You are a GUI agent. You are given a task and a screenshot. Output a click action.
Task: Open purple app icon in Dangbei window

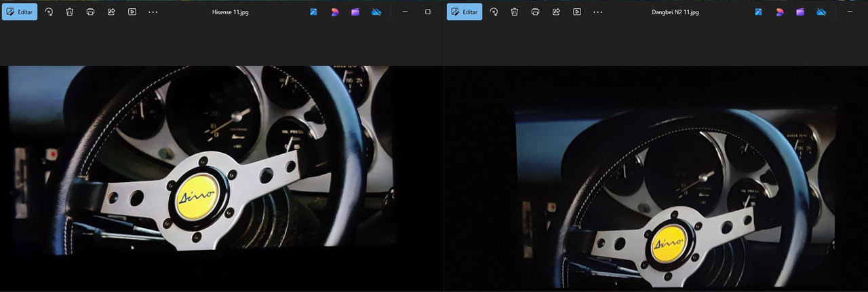(800, 12)
